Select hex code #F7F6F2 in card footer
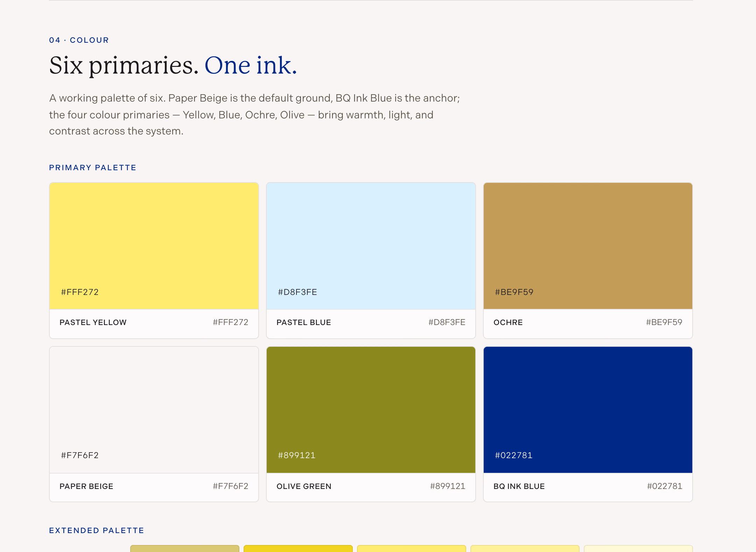The width and height of the screenshot is (756, 552). pyautogui.click(x=230, y=486)
